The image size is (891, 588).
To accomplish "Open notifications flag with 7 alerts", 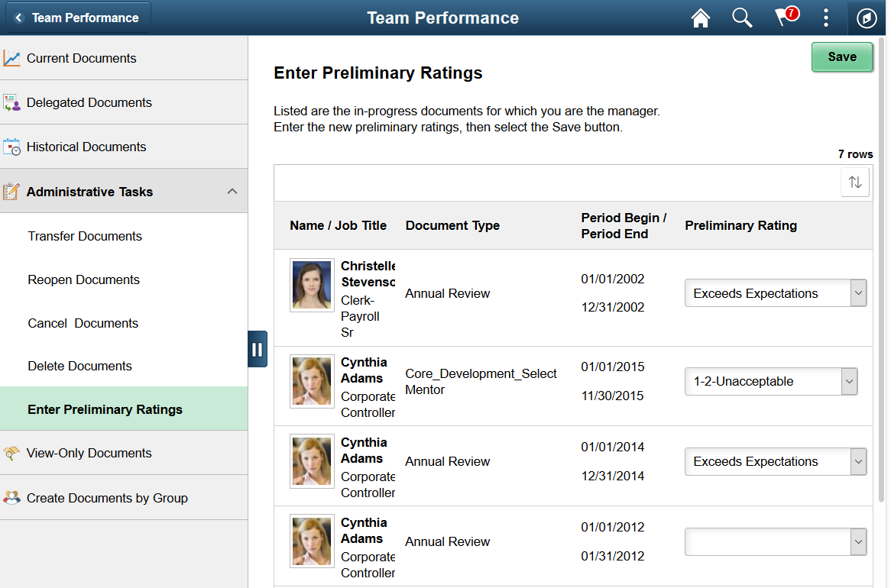I will click(786, 17).
